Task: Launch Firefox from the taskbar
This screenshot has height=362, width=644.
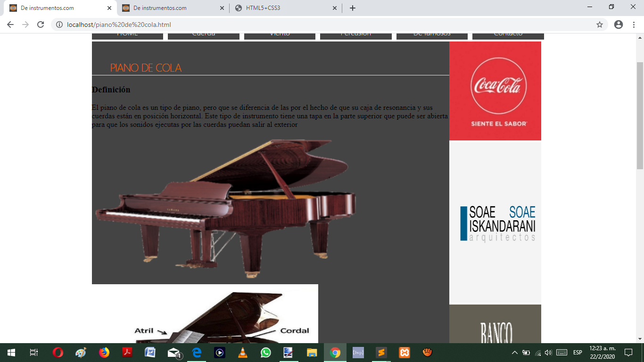Action: [x=104, y=353]
